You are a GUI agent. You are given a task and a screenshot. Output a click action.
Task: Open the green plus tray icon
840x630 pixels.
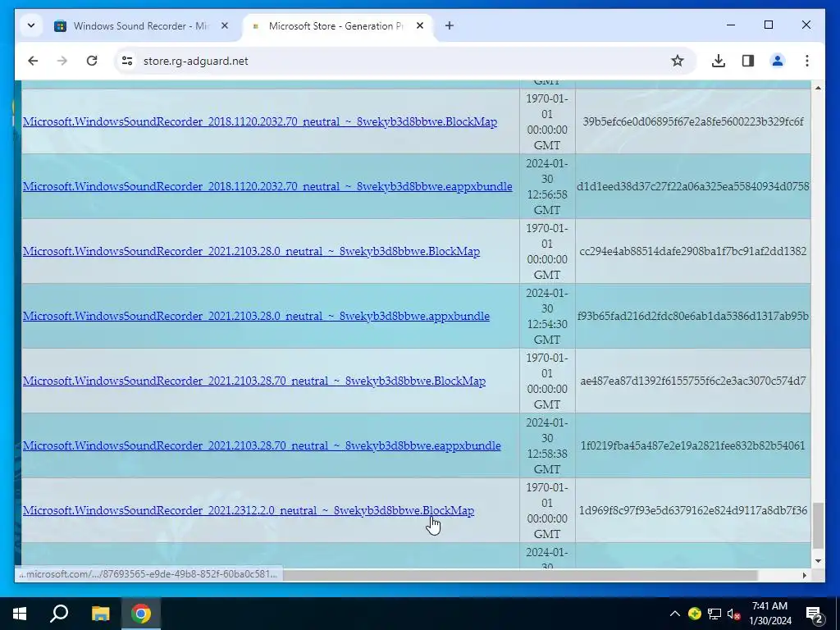(695, 614)
